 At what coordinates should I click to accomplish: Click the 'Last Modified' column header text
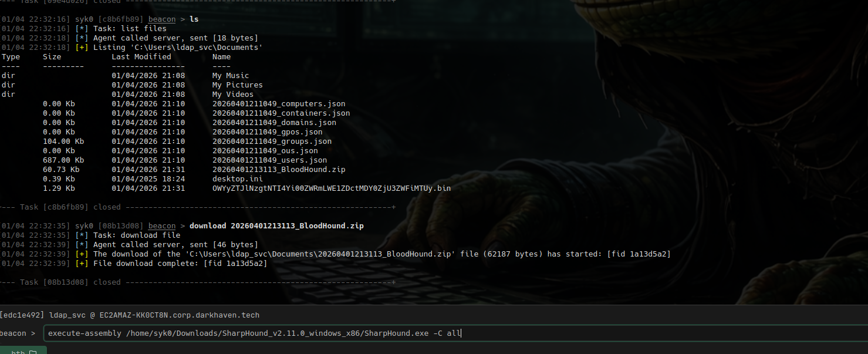[141, 57]
